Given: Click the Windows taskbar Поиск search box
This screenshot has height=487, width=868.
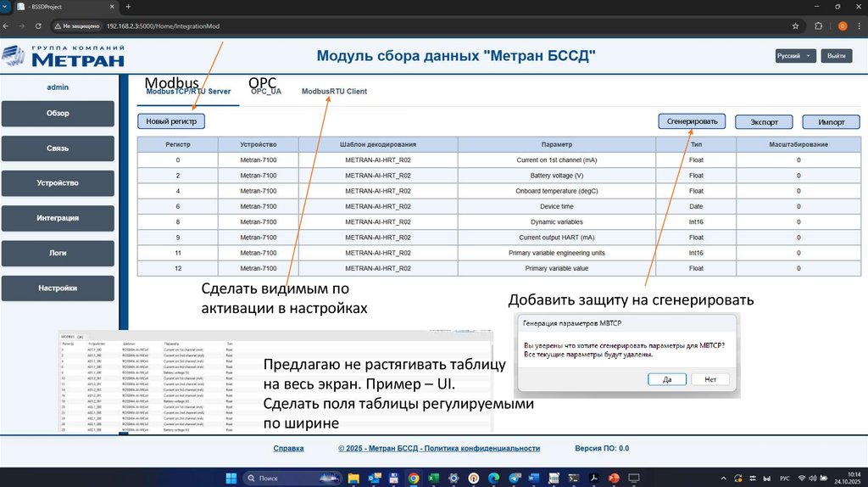Looking at the screenshot, I should click(x=292, y=478).
